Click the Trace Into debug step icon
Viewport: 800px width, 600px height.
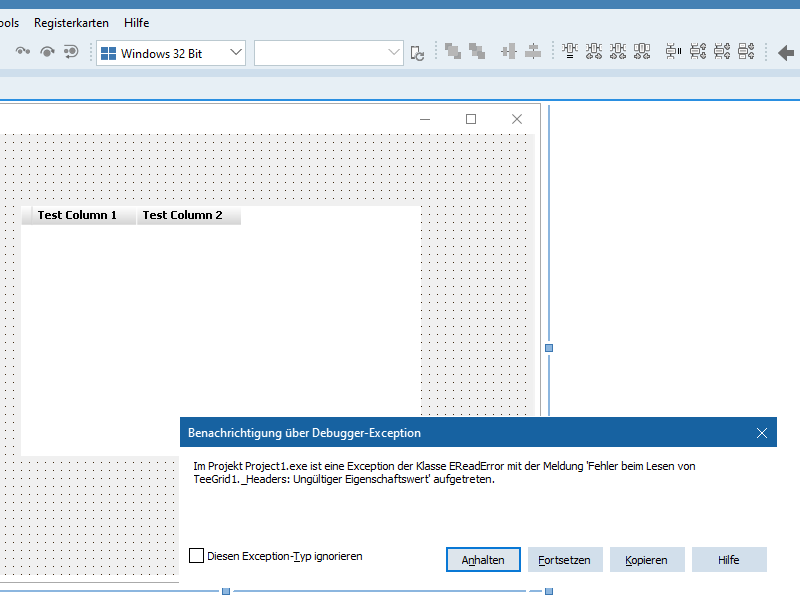click(x=22, y=51)
